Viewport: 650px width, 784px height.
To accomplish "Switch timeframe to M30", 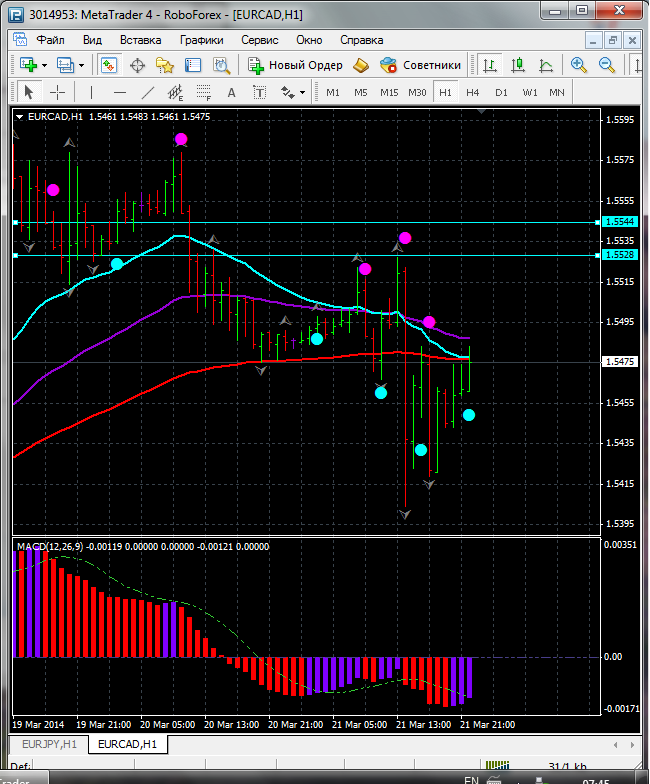I will click(417, 92).
